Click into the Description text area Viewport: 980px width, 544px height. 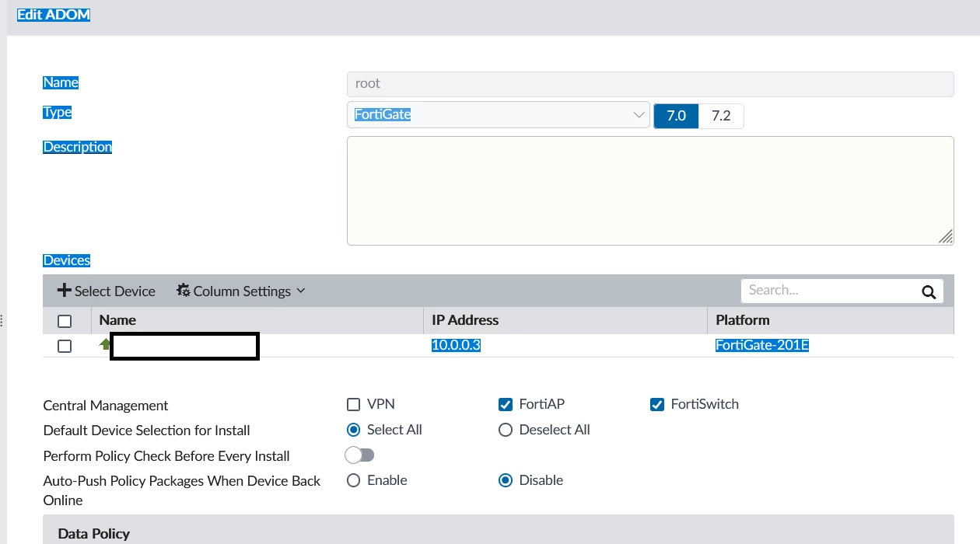point(650,190)
